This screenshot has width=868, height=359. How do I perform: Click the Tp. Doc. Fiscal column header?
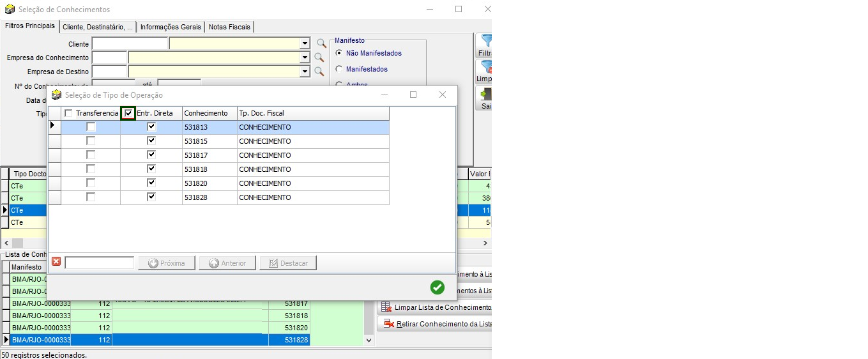(313, 113)
